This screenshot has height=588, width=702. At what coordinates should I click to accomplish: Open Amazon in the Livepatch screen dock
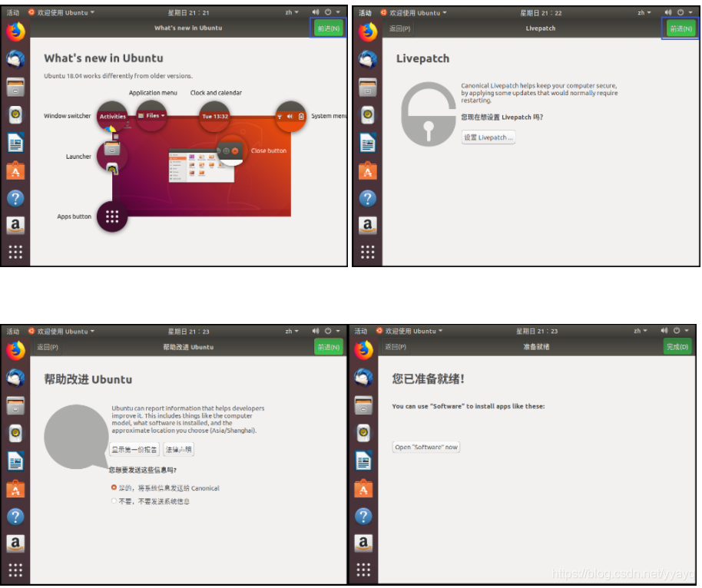[x=368, y=225]
